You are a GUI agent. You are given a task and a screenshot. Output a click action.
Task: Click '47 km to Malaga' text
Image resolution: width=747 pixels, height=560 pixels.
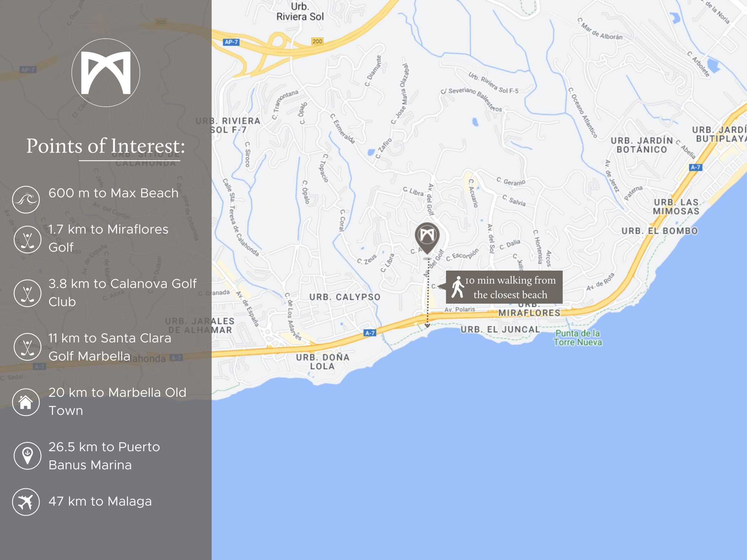(x=100, y=501)
